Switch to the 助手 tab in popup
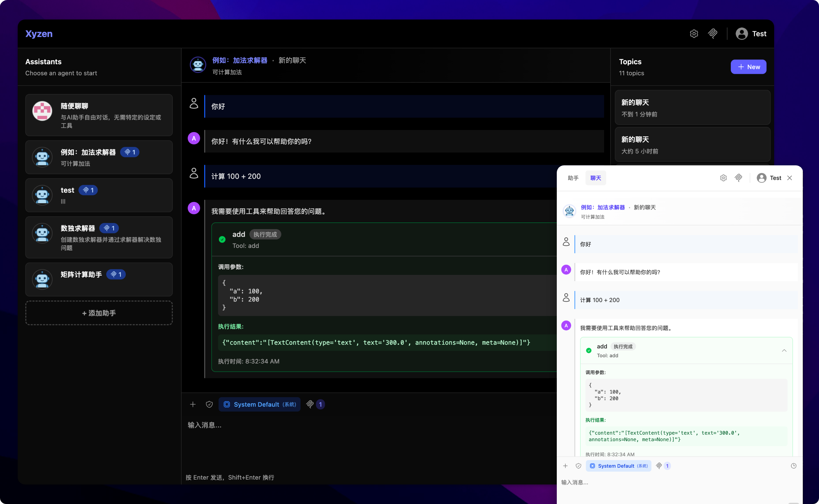819x504 pixels. [x=573, y=178]
